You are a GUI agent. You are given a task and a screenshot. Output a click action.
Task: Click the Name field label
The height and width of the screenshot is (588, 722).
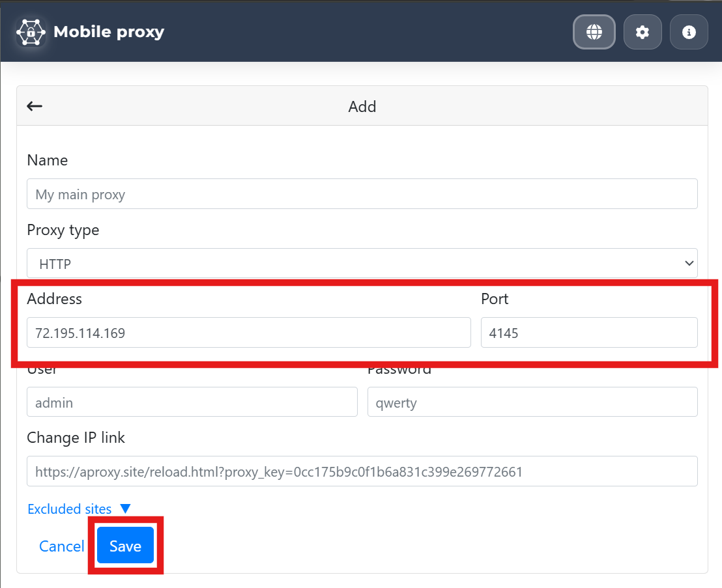click(48, 160)
